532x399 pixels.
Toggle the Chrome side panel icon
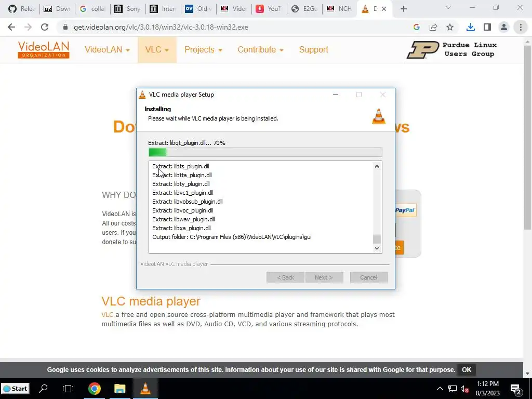coord(487,27)
